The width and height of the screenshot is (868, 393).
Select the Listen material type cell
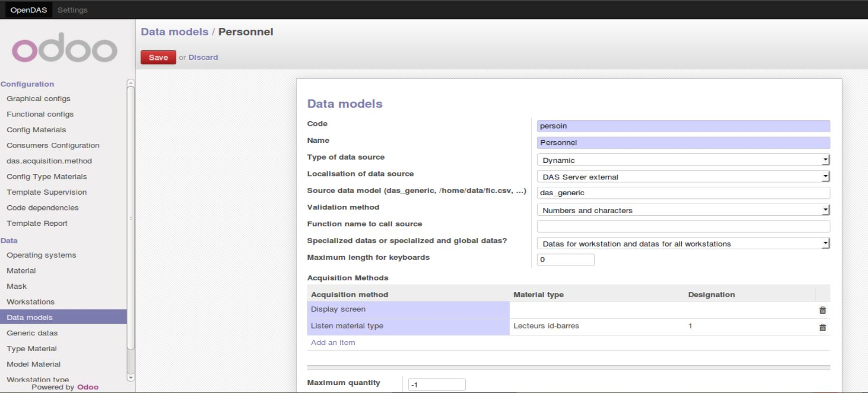tap(408, 326)
